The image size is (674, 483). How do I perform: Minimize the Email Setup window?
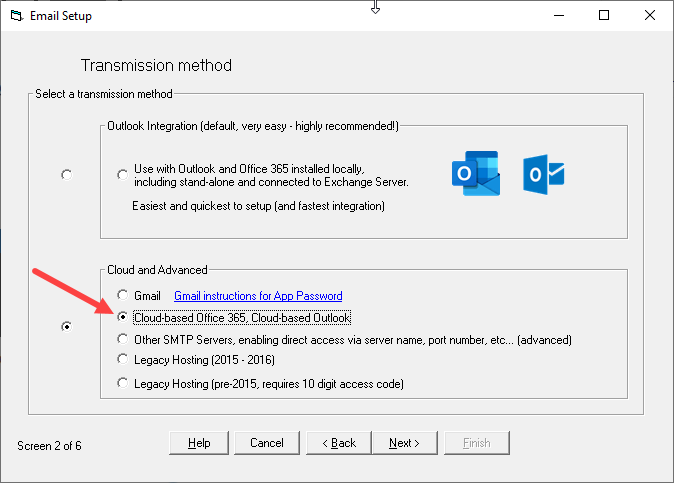click(x=559, y=15)
